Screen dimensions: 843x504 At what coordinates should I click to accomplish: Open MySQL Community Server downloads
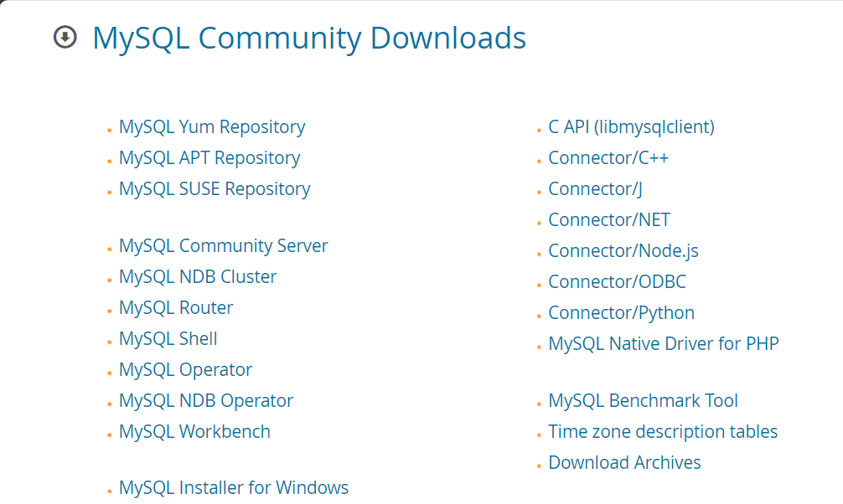click(223, 246)
